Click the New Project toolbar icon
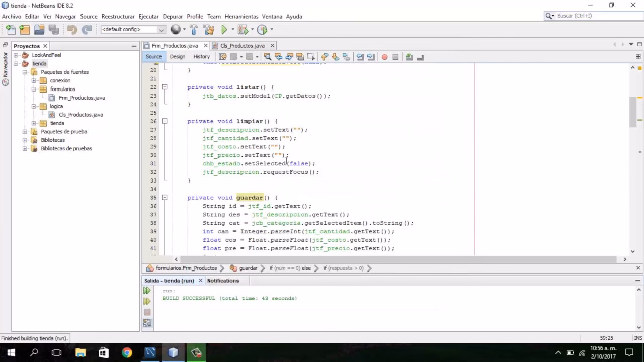Image resolution: width=644 pixels, height=362 pixels. pos(25,30)
